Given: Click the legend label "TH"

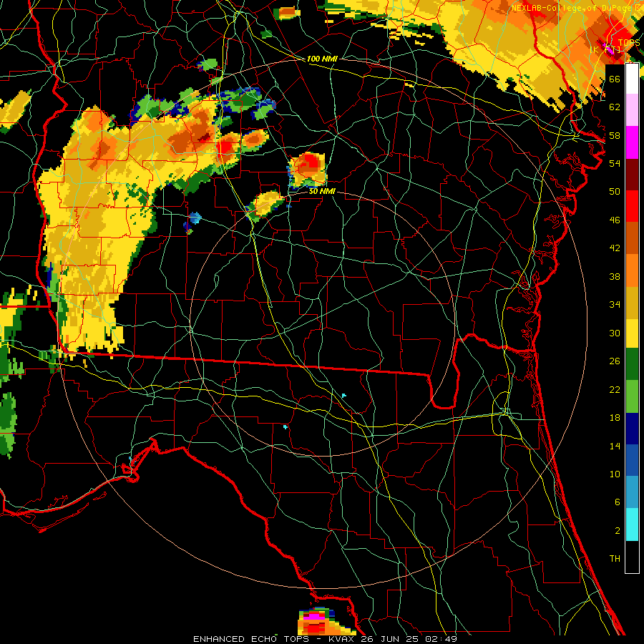Looking at the screenshot, I should (x=615, y=558).
